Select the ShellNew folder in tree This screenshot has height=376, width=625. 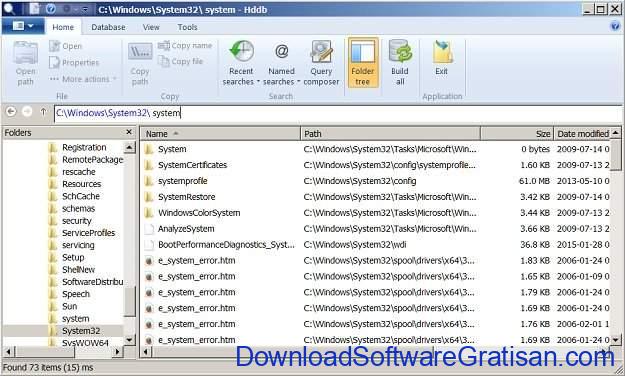(71, 270)
